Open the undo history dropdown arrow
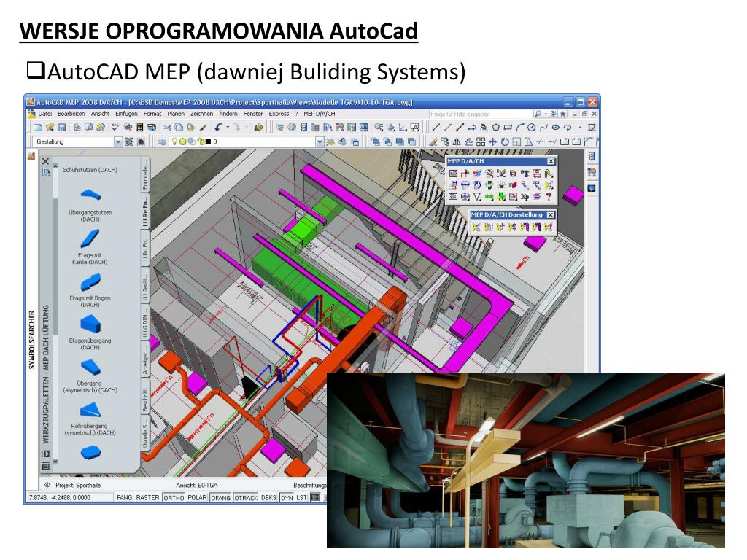The width and height of the screenshot is (747, 560). point(228,128)
